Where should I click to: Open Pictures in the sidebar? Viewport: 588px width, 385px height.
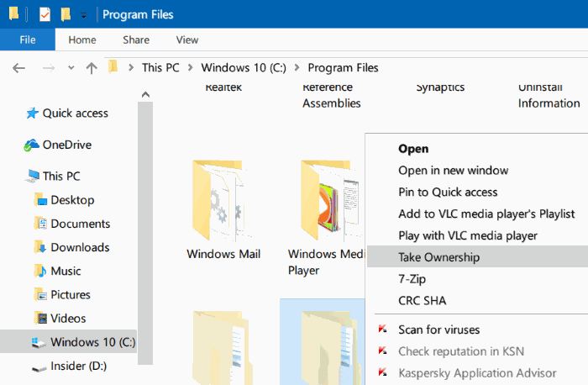(x=71, y=294)
